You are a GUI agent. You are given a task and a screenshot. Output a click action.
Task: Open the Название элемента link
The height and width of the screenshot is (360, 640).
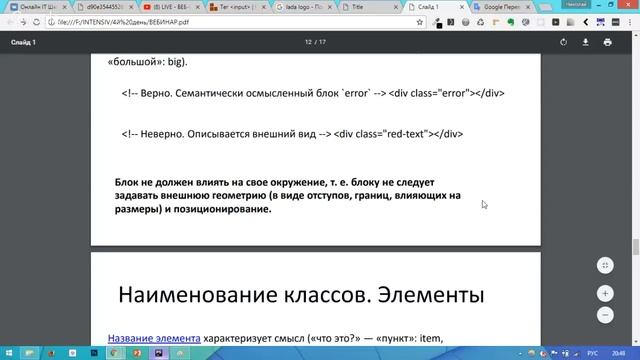point(154,338)
